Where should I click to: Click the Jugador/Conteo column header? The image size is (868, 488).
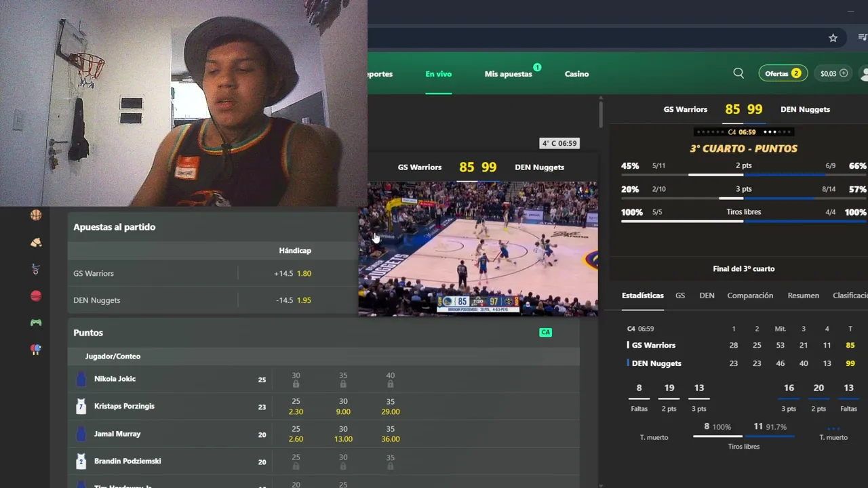coord(113,356)
